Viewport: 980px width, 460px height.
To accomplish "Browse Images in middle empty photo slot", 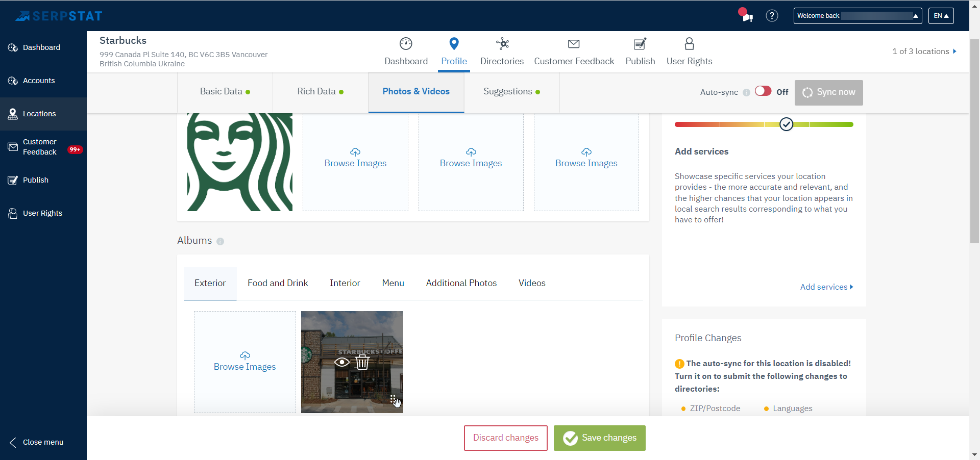I will click(x=471, y=159).
